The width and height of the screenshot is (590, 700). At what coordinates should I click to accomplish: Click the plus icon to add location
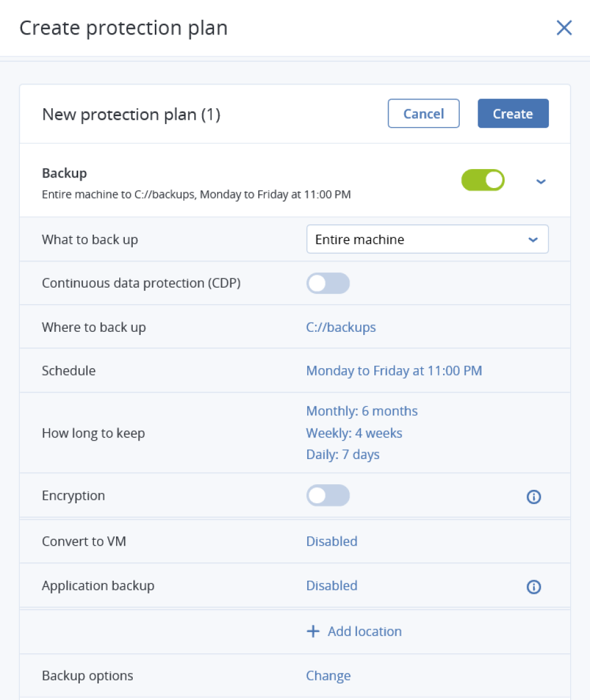tap(313, 631)
